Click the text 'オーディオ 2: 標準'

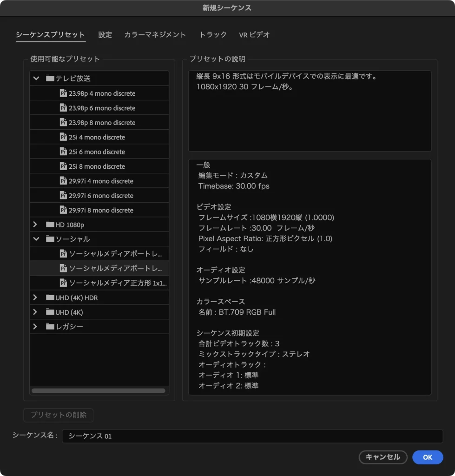[228, 386]
